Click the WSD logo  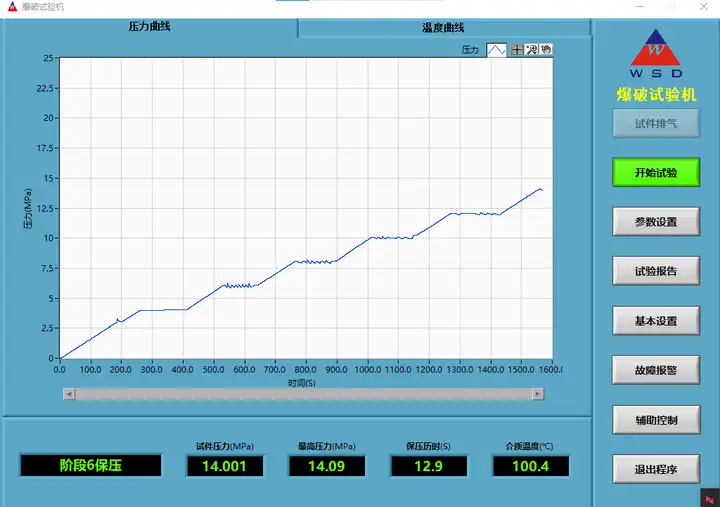656,53
